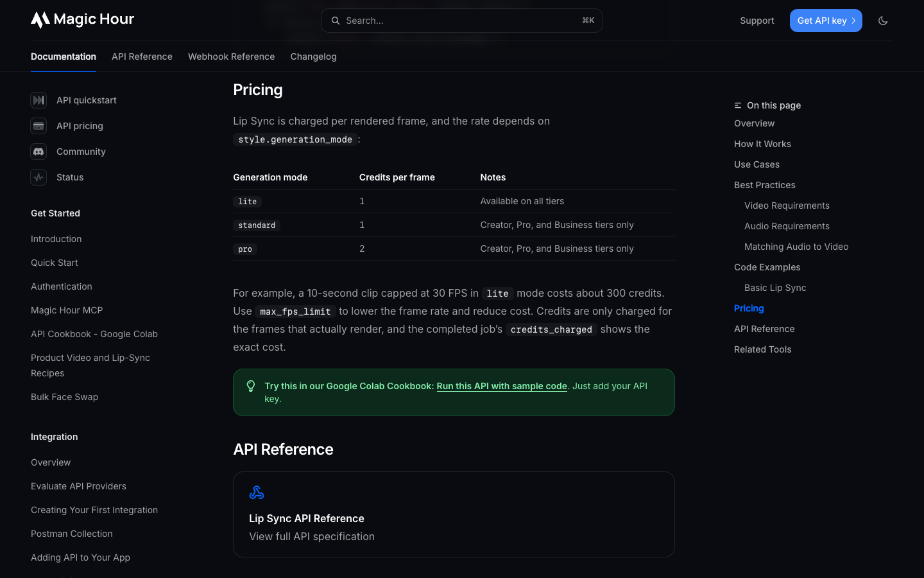Screen dimensions: 924x578
Task: Open the API Reference tab
Action: click(142, 57)
